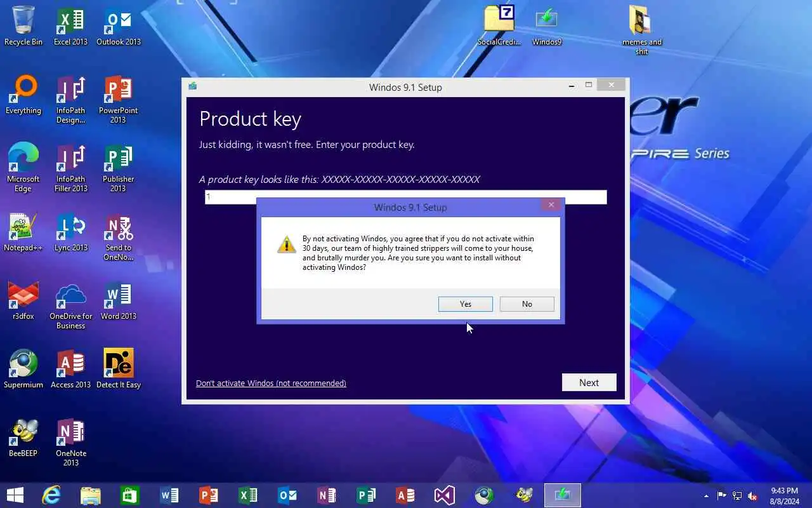Click Don't activate Windos link
The height and width of the screenshot is (508, 812).
(x=271, y=383)
